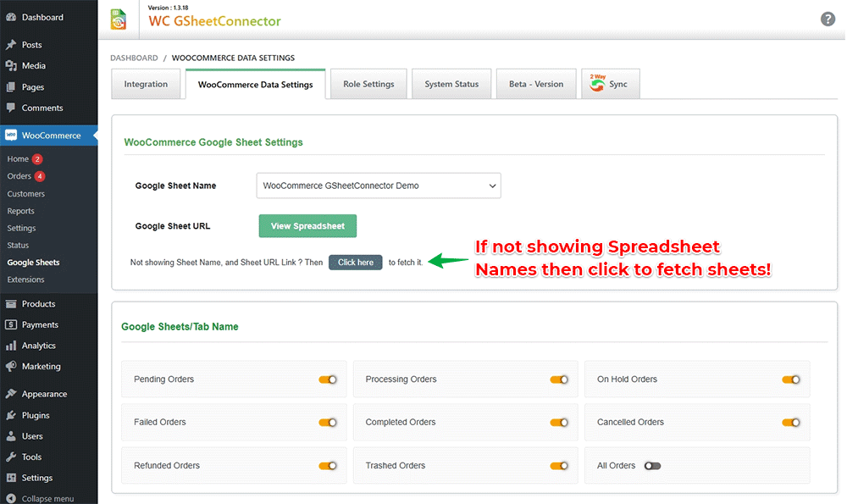This screenshot has height=504, width=847.
Task: Click the 2 Way Sync arrows icon
Action: (x=597, y=83)
